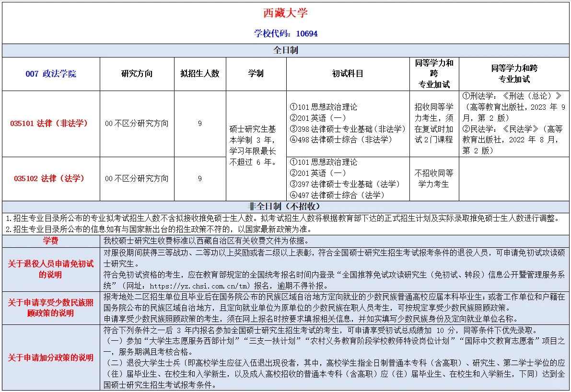Click ②民法学：《民法学》 reference text
The image size is (571, 392).
[x=513, y=140]
